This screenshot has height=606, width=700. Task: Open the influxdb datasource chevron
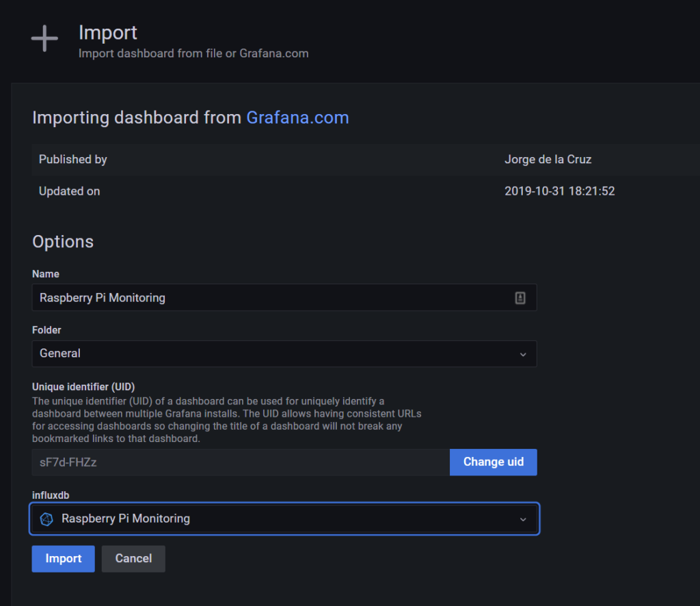(x=523, y=519)
